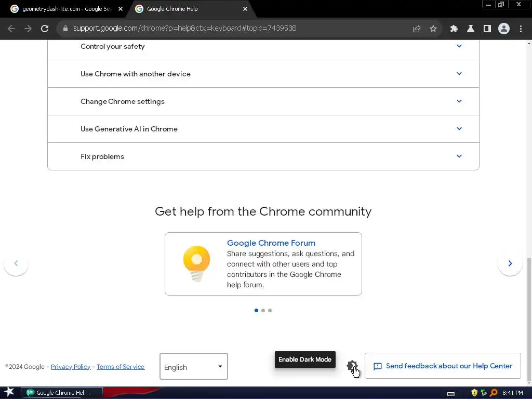Enable Dark Mode via gear icon

coord(352,366)
